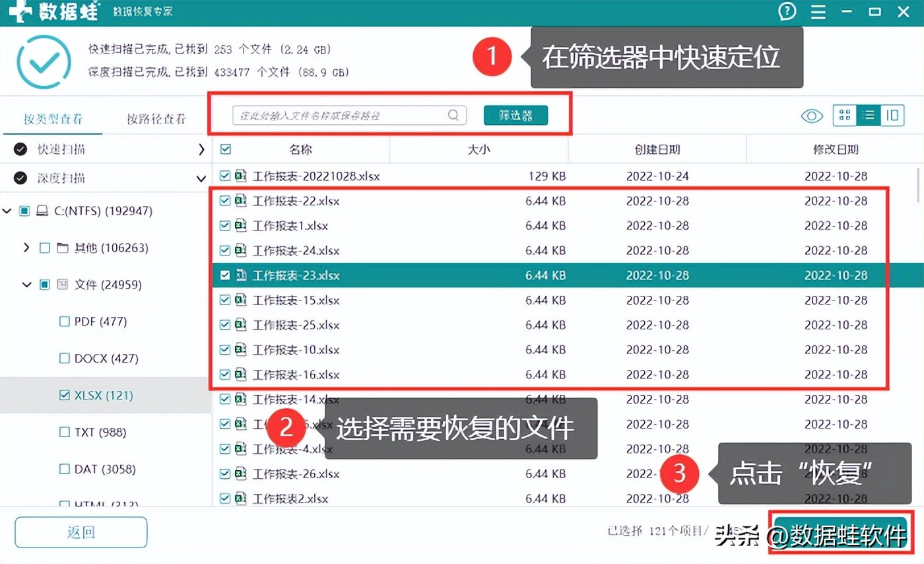Expand the 快速扫描 section
Screen dimensions: 924x564
pyautogui.click(x=203, y=149)
